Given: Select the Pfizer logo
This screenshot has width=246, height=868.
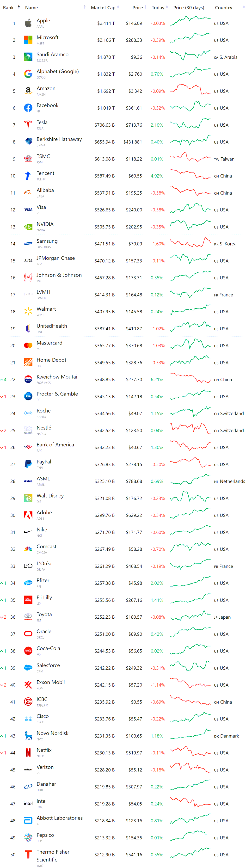Looking at the screenshot, I should pos(28,583).
